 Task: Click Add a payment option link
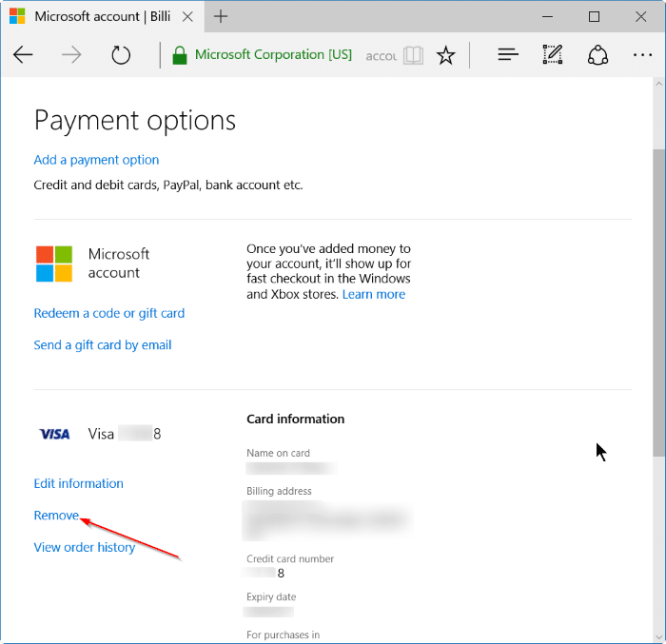click(96, 160)
